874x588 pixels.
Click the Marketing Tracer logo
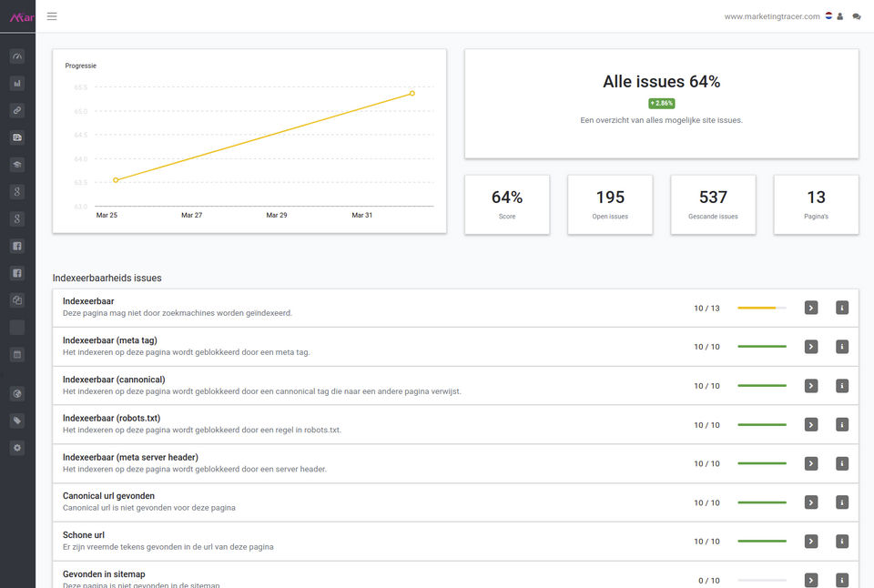click(22, 17)
